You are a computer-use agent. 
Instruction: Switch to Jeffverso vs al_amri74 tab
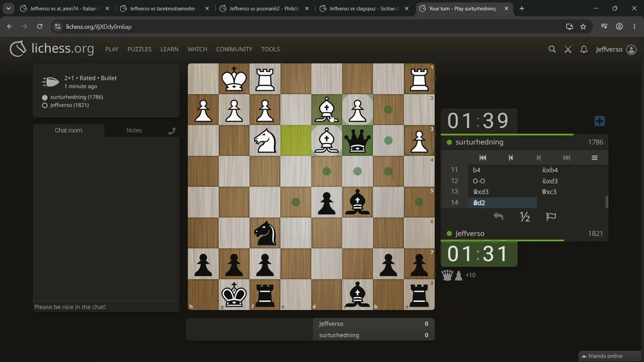[x=64, y=9]
